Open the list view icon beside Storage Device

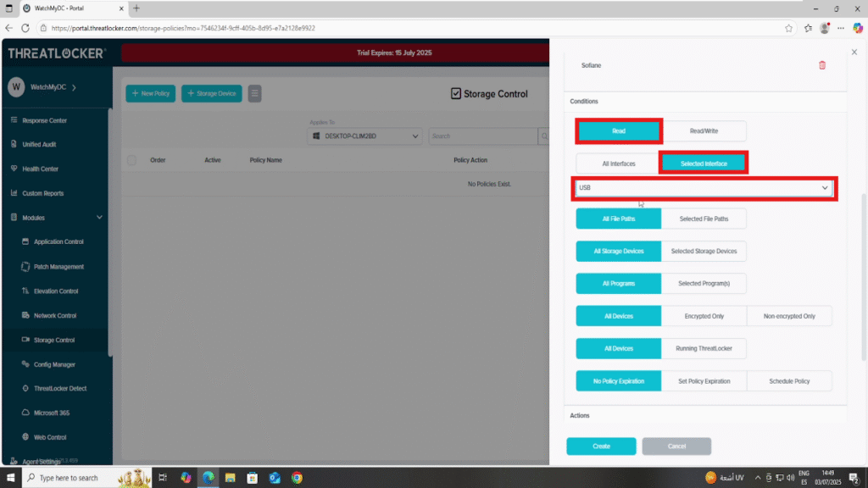click(254, 93)
